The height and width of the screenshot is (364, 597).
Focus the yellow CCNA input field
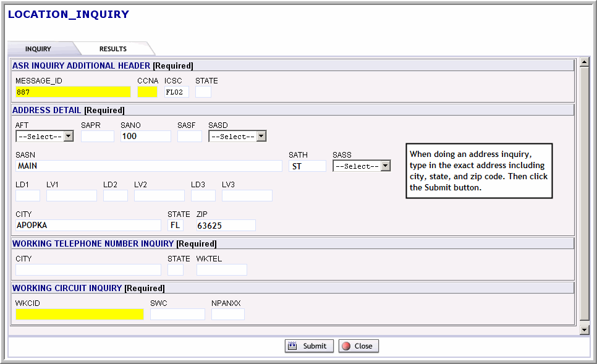(x=147, y=92)
